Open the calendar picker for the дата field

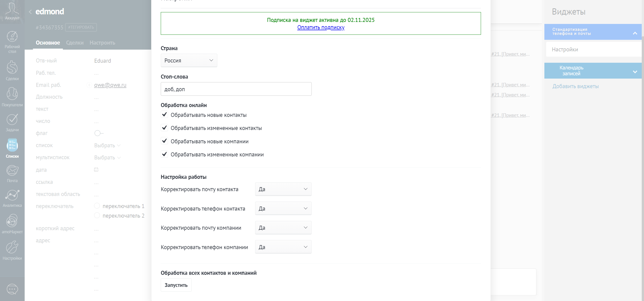(x=96, y=170)
